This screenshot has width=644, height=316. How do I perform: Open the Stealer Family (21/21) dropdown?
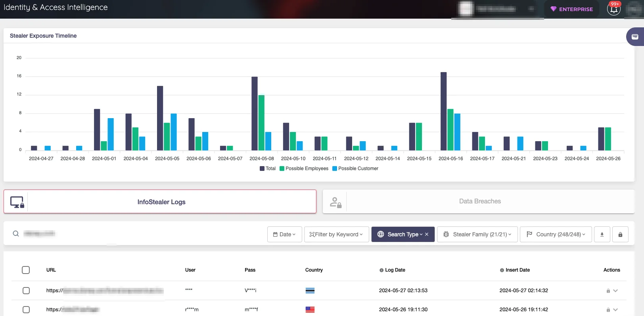coord(477,234)
